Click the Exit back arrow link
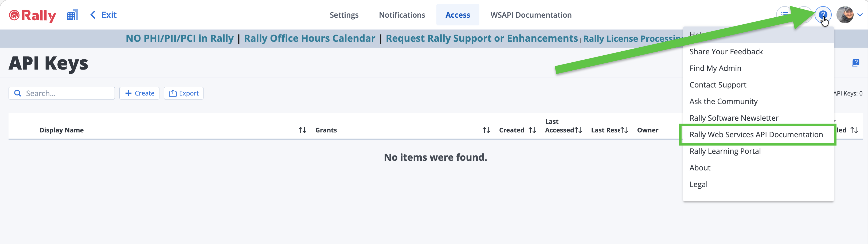This screenshot has height=244, width=868. [x=103, y=15]
